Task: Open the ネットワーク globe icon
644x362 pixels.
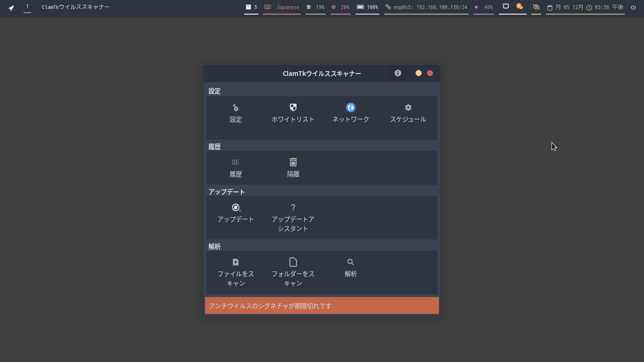Action: (351, 107)
